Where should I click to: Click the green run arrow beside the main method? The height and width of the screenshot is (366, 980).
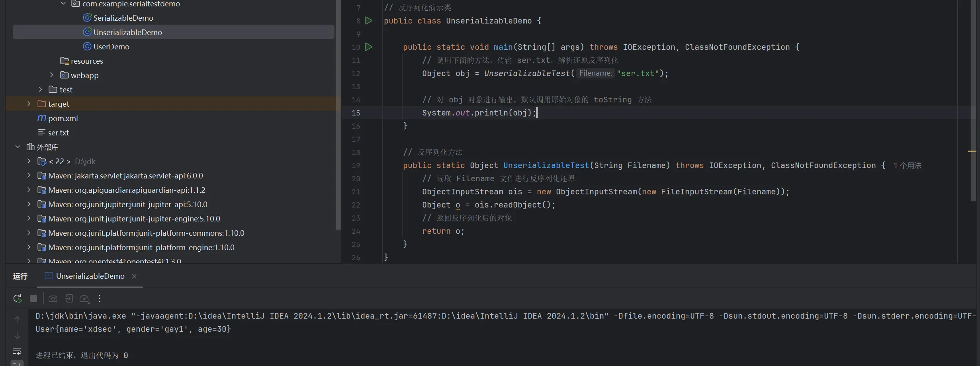click(x=368, y=47)
